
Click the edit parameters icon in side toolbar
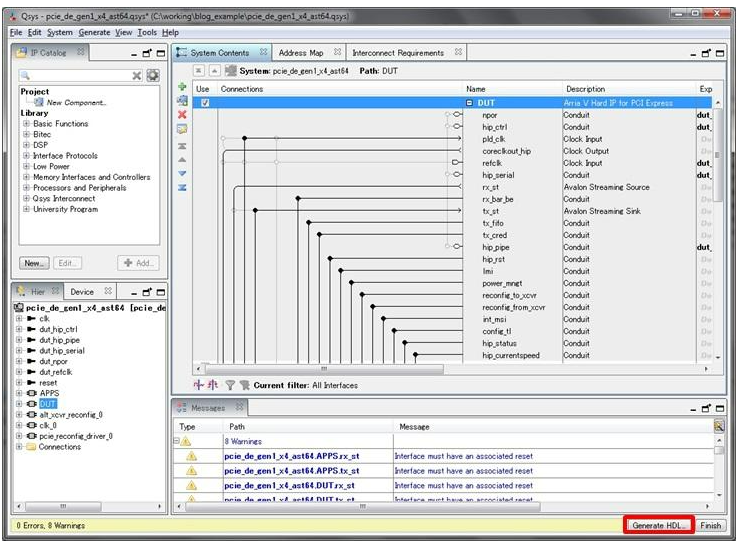182,129
